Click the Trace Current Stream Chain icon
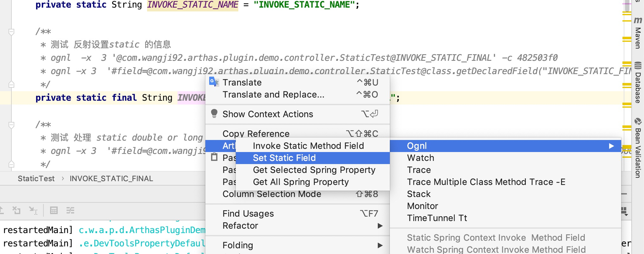Screen dimensions: 644x254 click(70, 210)
